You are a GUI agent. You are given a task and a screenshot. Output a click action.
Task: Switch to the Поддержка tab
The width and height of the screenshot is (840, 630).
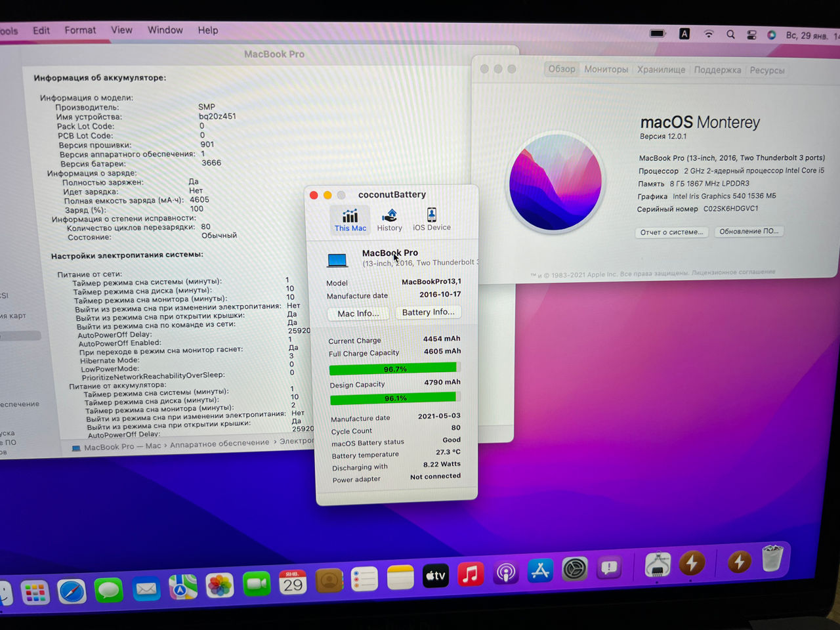point(717,70)
